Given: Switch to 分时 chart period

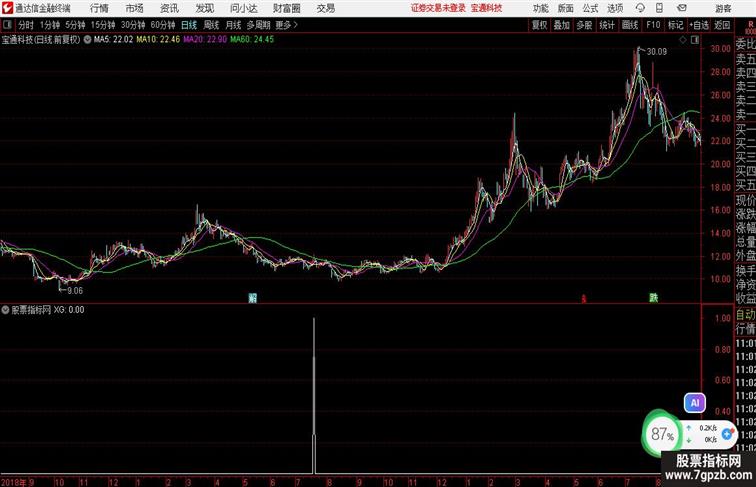Looking at the screenshot, I should 26,25.
